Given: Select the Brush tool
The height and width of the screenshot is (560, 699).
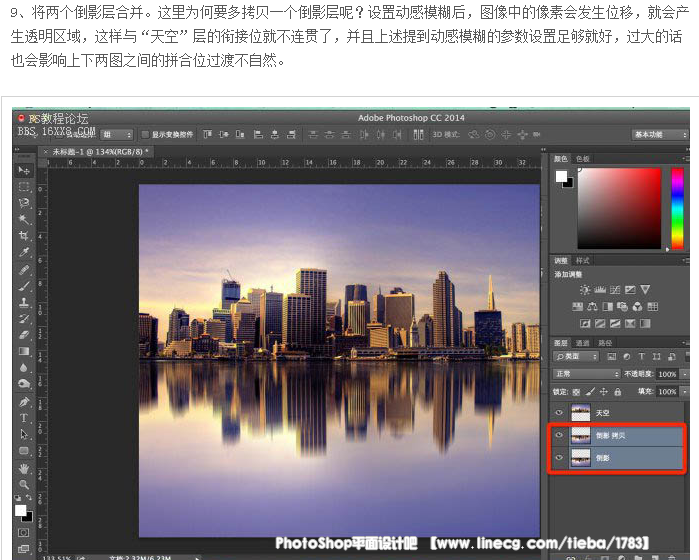Looking at the screenshot, I should click(x=24, y=286).
